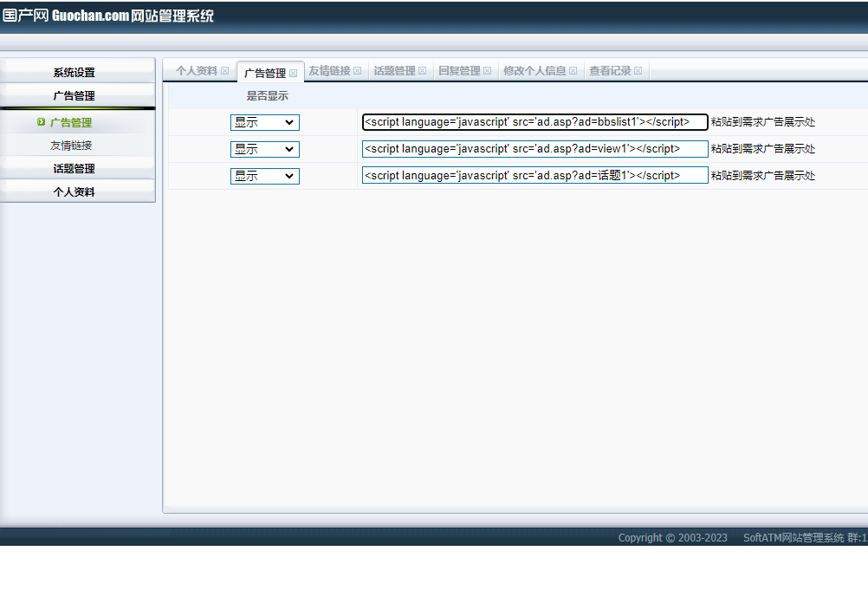Viewport: 868px width, 616px height.
Task: Click the 是否显示 column header
Action: click(x=268, y=96)
